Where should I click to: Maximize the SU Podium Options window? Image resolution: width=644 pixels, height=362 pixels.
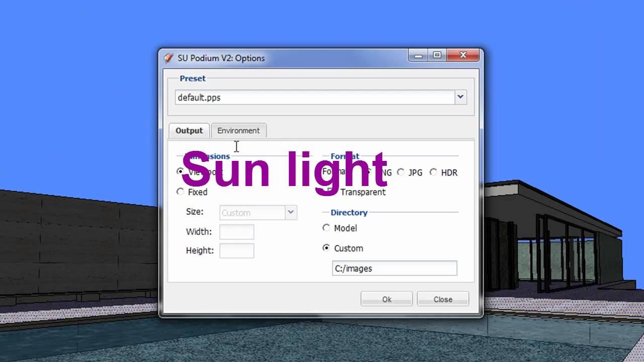437,55
